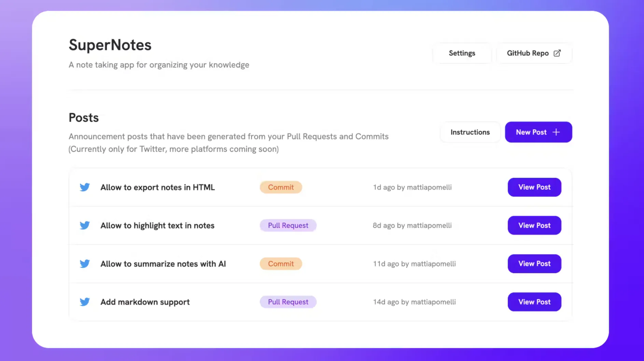Screen dimensions: 644x361
Task: Click the plus icon on New Post
Action: click(556, 132)
